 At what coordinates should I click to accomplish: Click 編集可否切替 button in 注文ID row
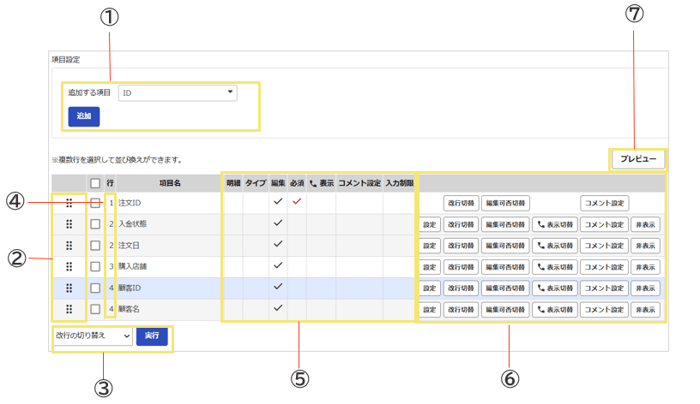(x=505, y=203)
